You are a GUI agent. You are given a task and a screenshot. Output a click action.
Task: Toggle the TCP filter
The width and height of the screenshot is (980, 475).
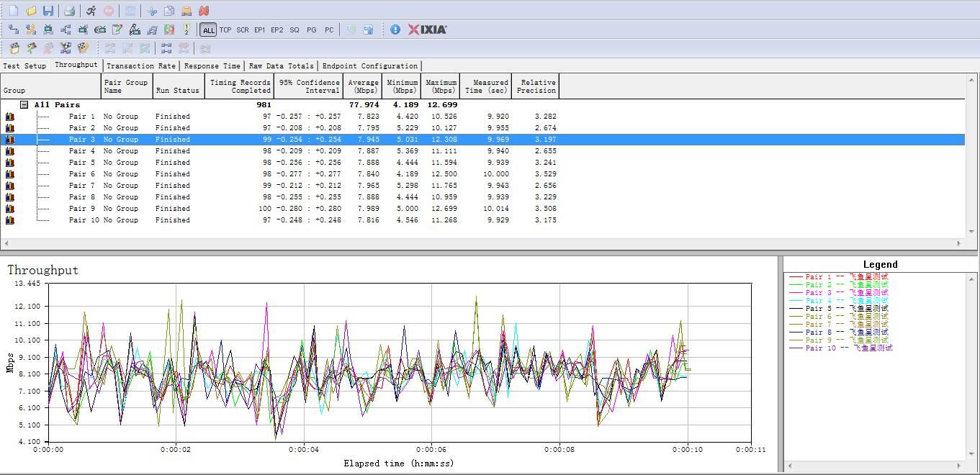coord(225,30)
